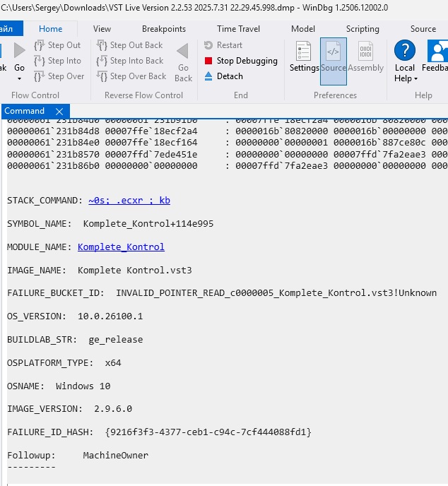Click Step Out Back
The image size is (448, 486).
(129, 45)
